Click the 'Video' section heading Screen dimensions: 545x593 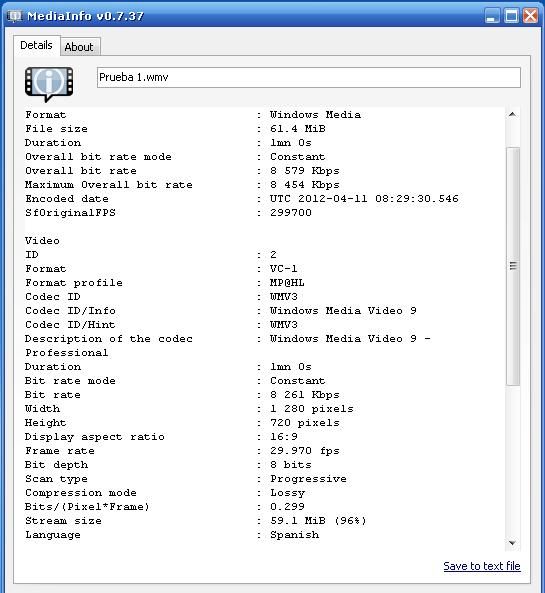click(42, 241)
